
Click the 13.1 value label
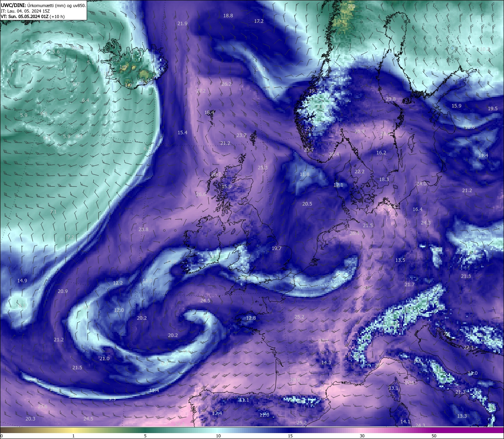393,388
